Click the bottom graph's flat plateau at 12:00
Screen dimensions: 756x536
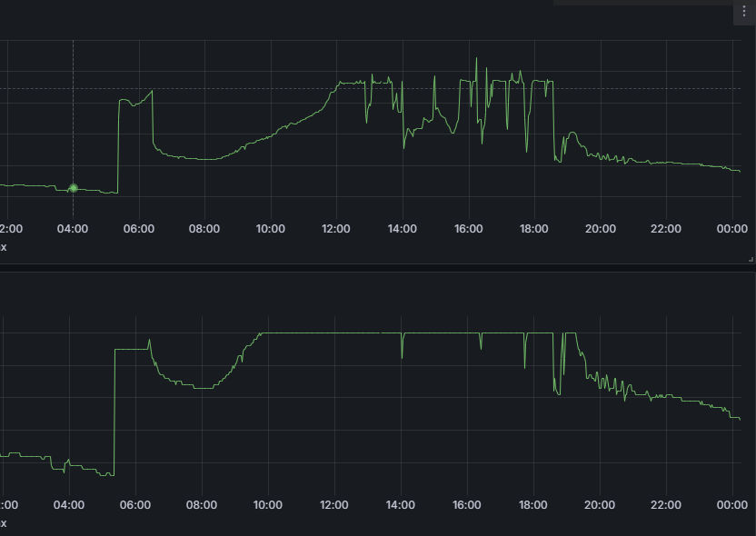click(x=333, y=333)
